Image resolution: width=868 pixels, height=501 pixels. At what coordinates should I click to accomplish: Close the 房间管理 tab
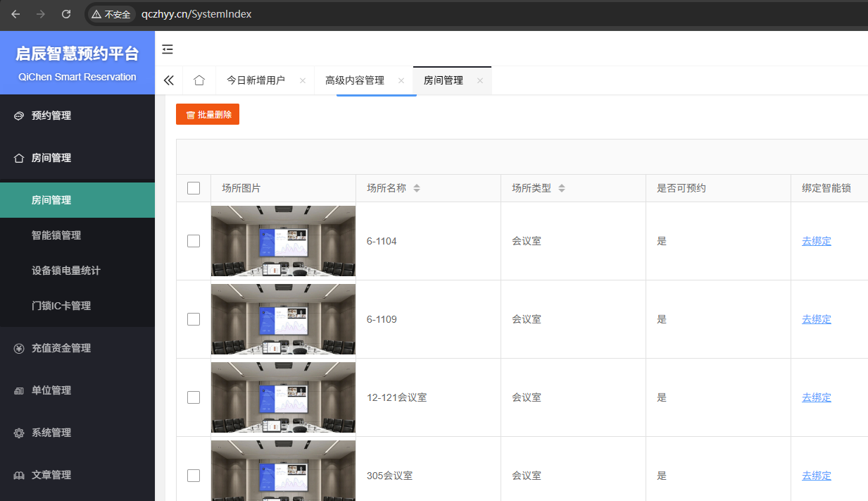[480, 81]
